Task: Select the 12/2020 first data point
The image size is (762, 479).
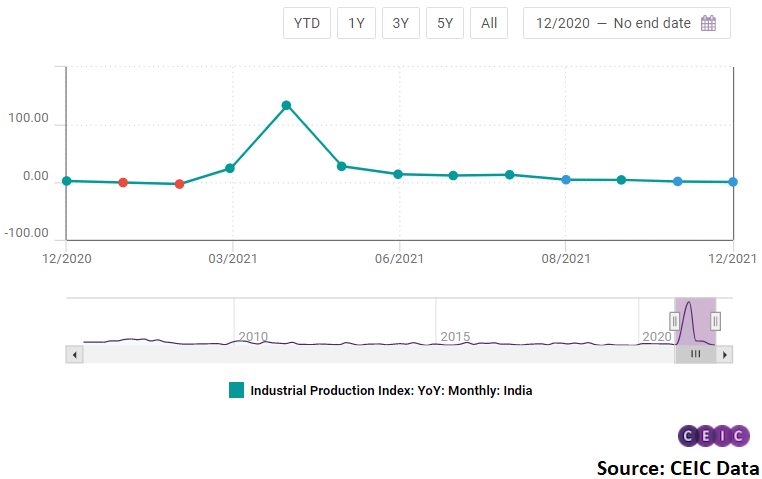Action: tap(67, 181)
